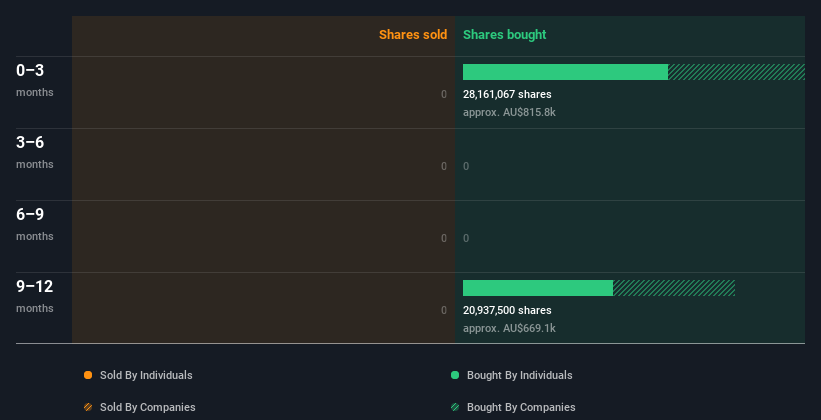
Task: Select the Sold By Companies legend label
Action: coord(148,407)
